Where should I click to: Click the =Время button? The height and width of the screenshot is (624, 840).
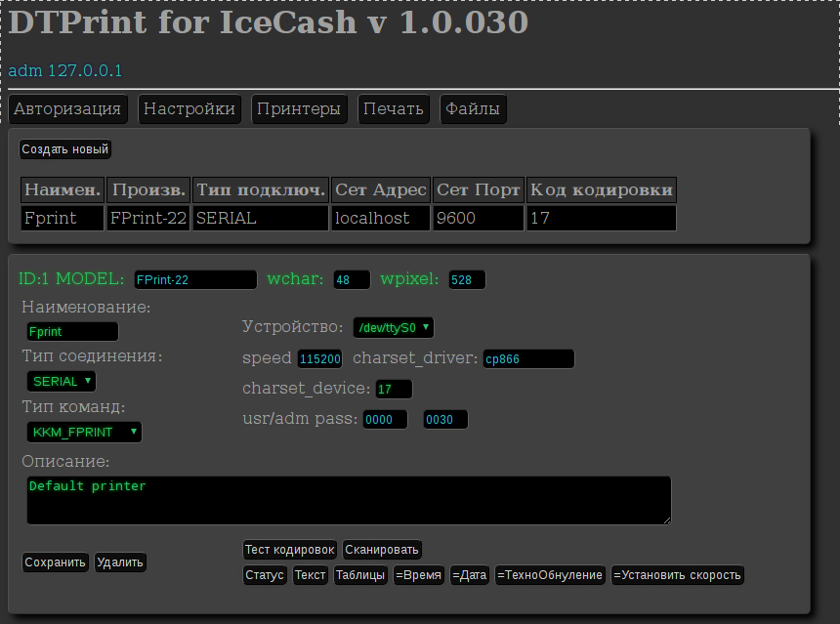418,575
